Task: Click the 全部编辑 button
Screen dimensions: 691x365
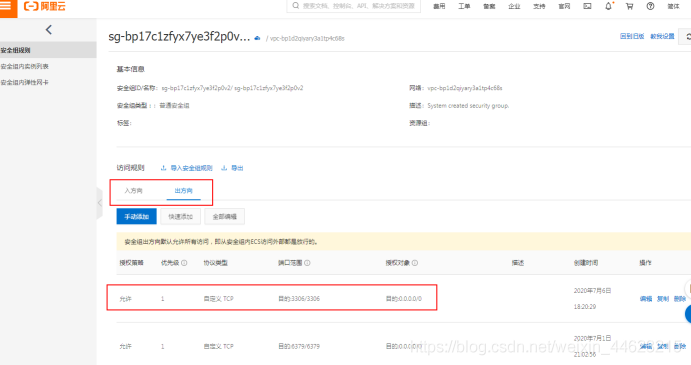Action: (224, 216)
